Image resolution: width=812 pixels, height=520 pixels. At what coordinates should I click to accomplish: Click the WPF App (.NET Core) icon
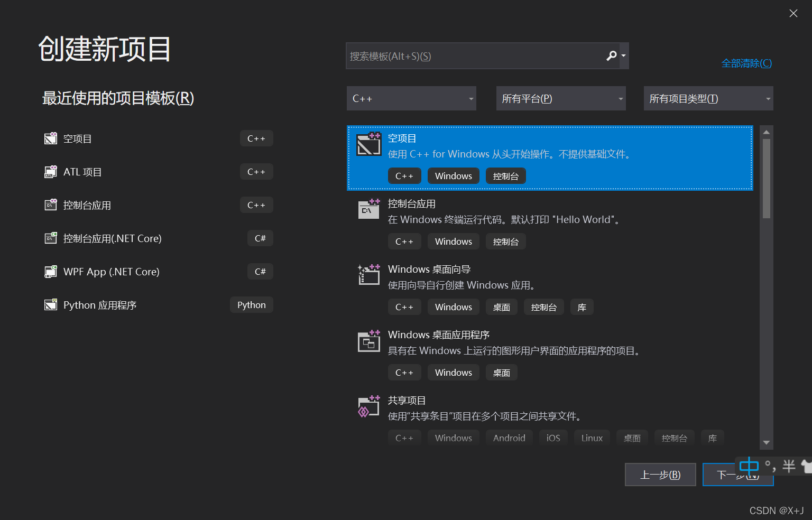[50, 271]
